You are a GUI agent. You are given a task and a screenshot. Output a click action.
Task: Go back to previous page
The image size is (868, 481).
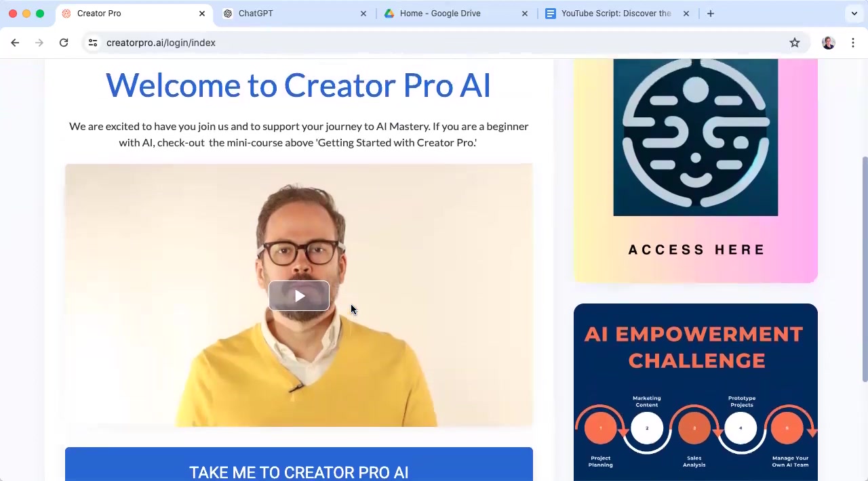pos(15,43)
